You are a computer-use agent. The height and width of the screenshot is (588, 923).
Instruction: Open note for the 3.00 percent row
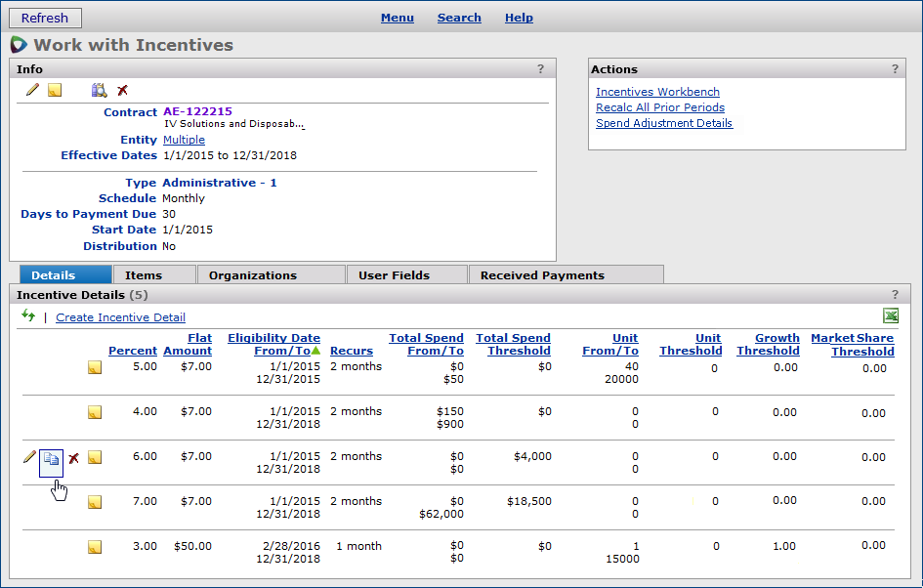tap(95, 547)
